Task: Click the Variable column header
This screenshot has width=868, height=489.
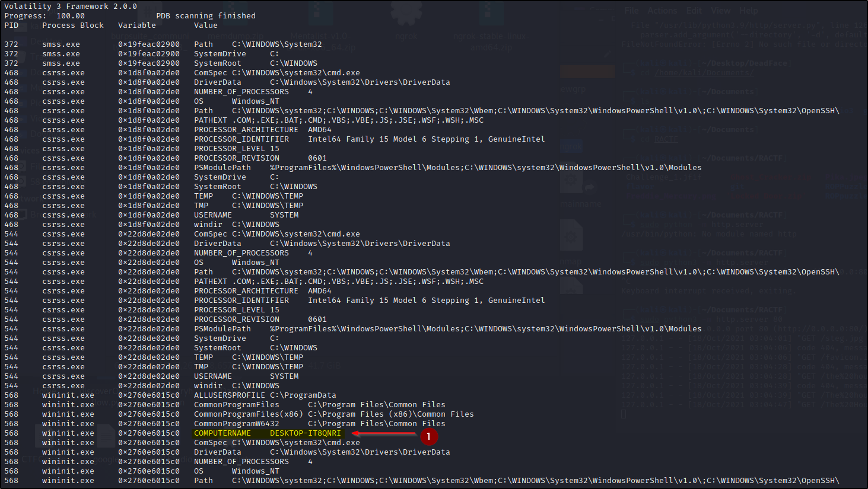Action: point(137,25)
